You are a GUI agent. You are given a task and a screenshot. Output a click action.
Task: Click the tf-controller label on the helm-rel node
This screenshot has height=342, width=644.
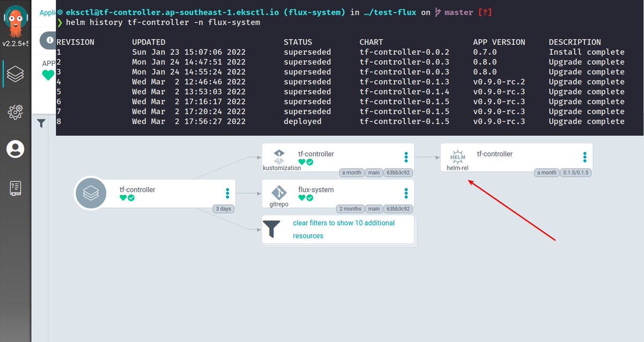(x=495, y=154)
